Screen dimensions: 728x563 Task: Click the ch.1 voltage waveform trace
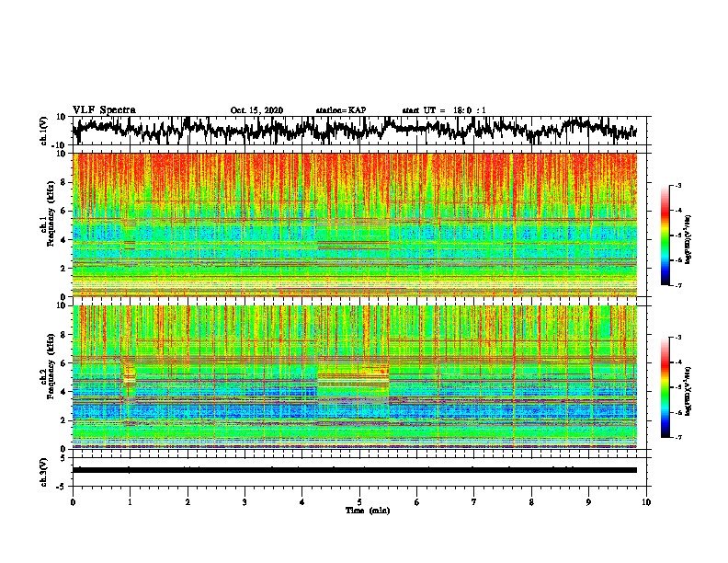click(355, 130)
